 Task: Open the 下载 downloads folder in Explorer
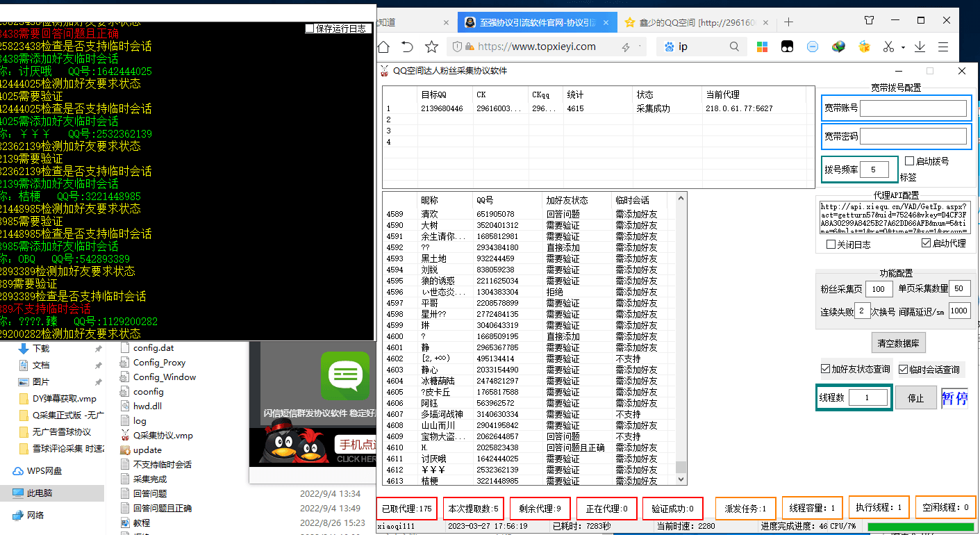[41, 348]
